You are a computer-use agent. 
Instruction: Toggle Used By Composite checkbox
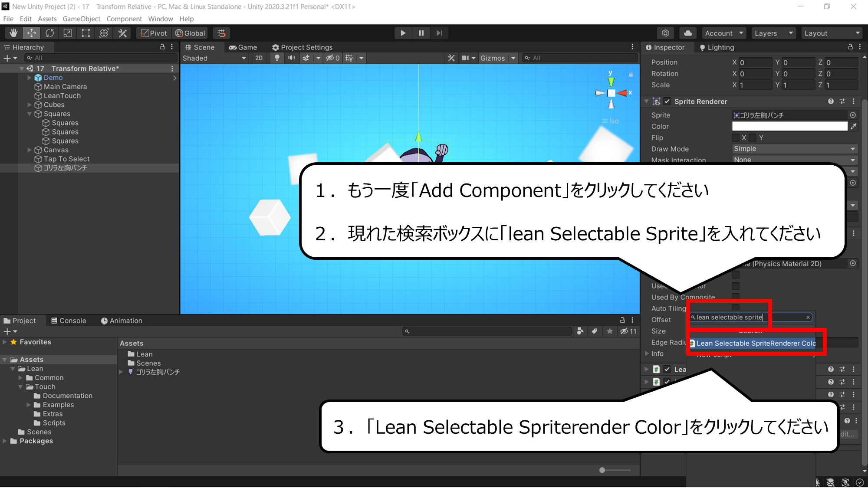click(x=736, y=297)
